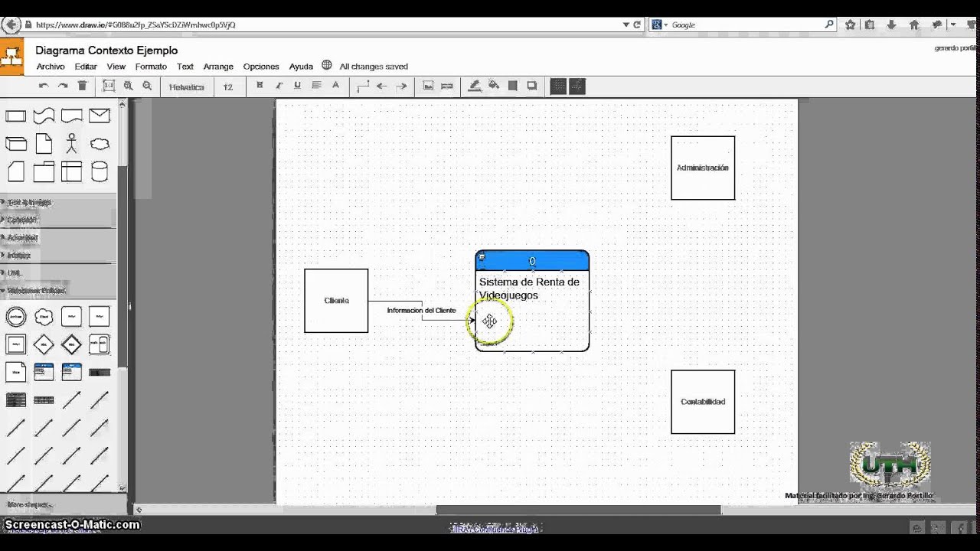Image resolution: width=980 pixels, height=551 pixels.
Task: Toggle underline text formatting
Action: tap(297, 86)
